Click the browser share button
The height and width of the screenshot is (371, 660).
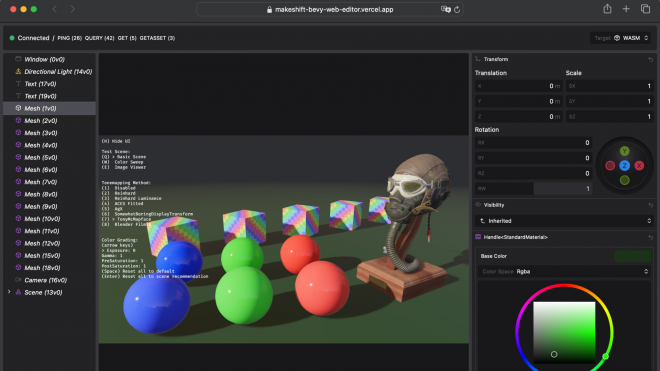click(607, 9)
